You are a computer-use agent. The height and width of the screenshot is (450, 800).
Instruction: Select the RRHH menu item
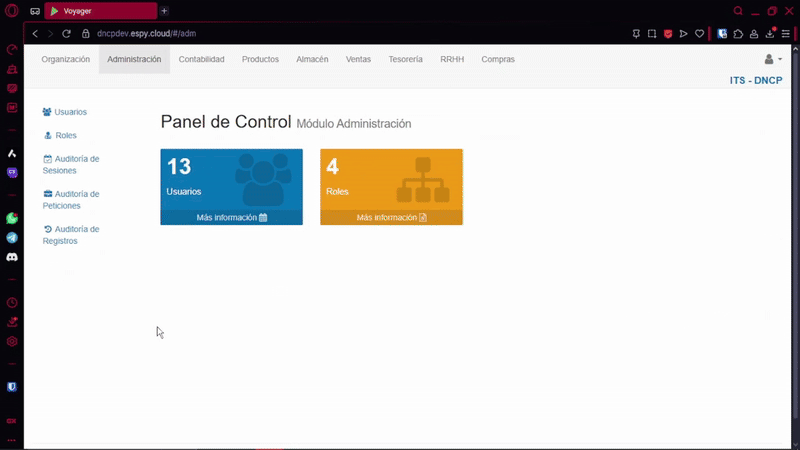pos(451,60)
